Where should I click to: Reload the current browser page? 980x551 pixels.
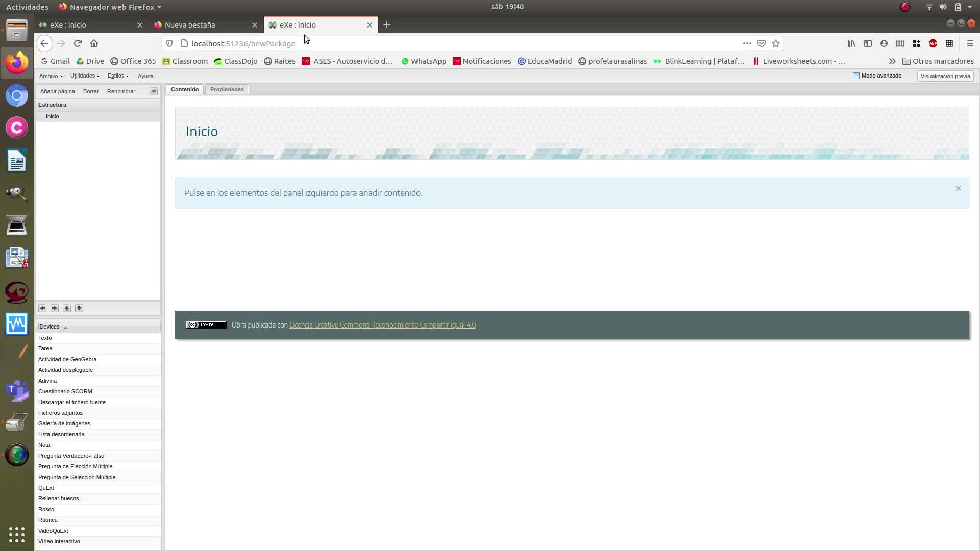point(78,44)
